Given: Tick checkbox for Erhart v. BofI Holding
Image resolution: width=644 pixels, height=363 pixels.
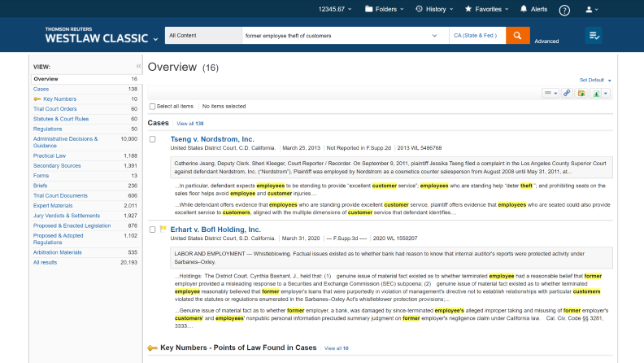Looking at the screenshot, I should [x=153, y=229].
